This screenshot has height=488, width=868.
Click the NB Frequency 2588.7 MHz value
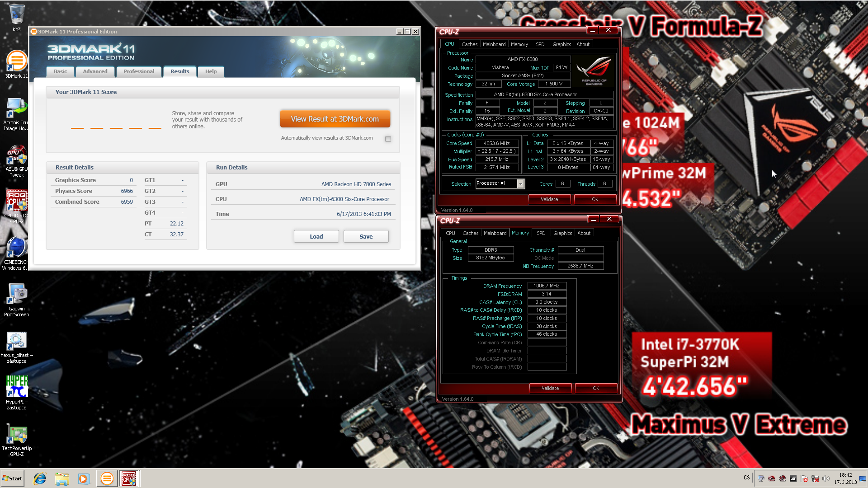580,266
